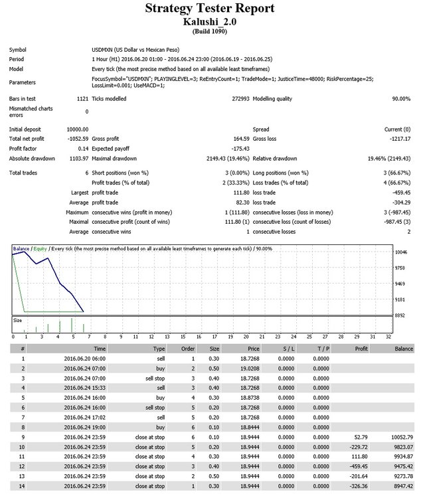Click profit -201.64 in row 13
Image resolution: width=425 pixels, height=504 pixels.
pyautogui.click(x=359, y=476)
